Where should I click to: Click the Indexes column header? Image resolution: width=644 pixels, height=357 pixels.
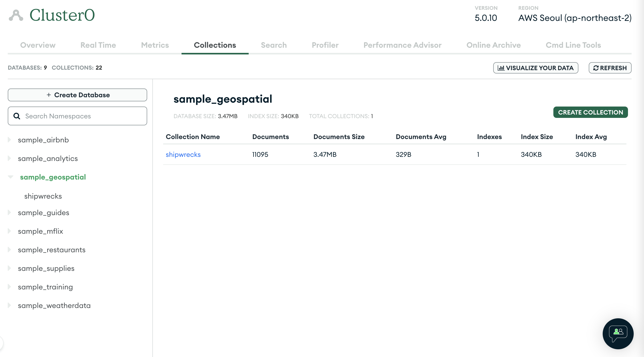pyautogui.click(x=490, y=137)
